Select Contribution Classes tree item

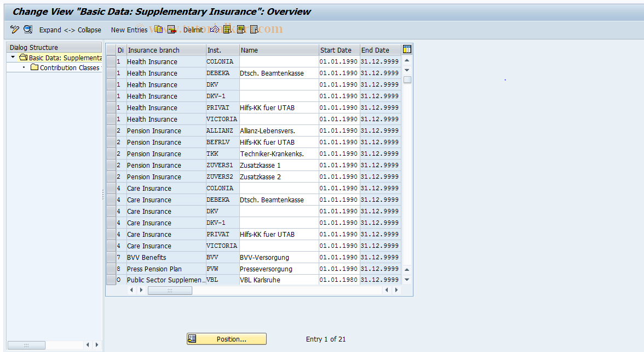(x=70, y=67)
